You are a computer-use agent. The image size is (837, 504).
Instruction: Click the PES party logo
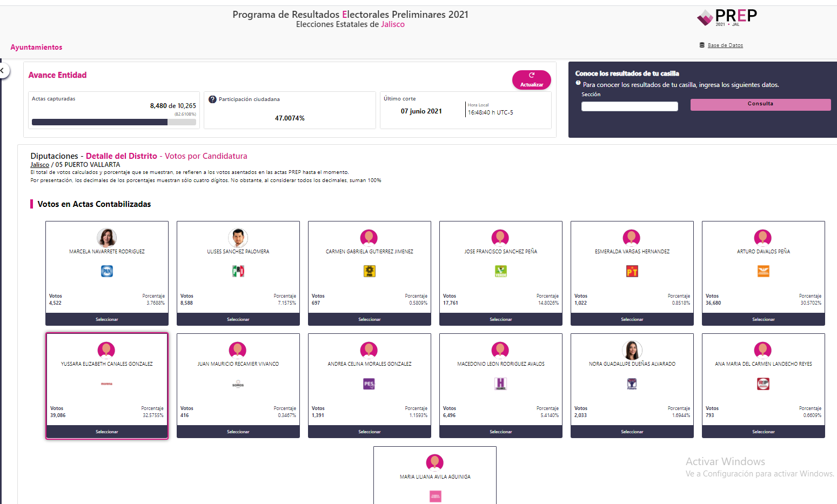(x=369, y=384)
